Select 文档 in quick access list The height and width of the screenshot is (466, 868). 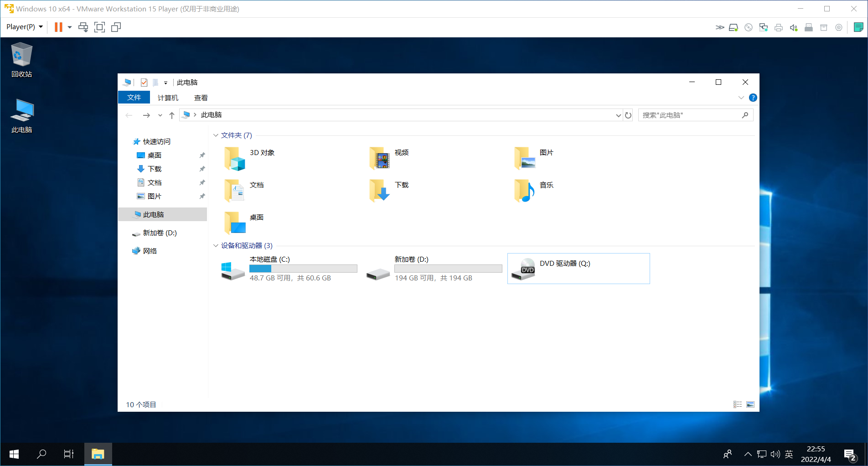[154, 183]
